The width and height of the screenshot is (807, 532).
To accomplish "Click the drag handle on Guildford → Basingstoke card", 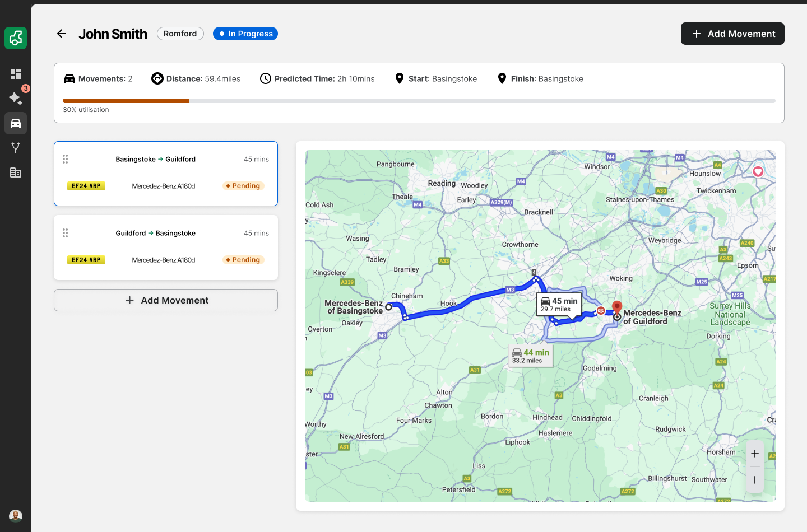I will point(66,233).
